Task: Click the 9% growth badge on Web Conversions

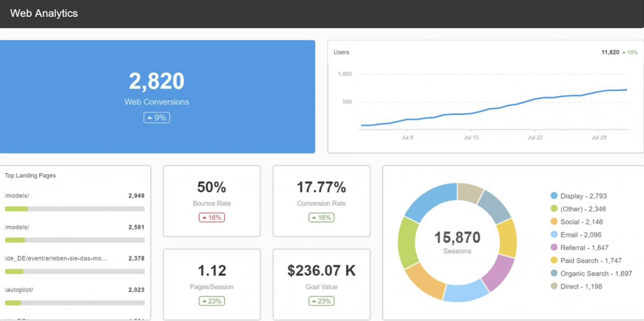Action: pyautogui.click(x=156, y=118)
